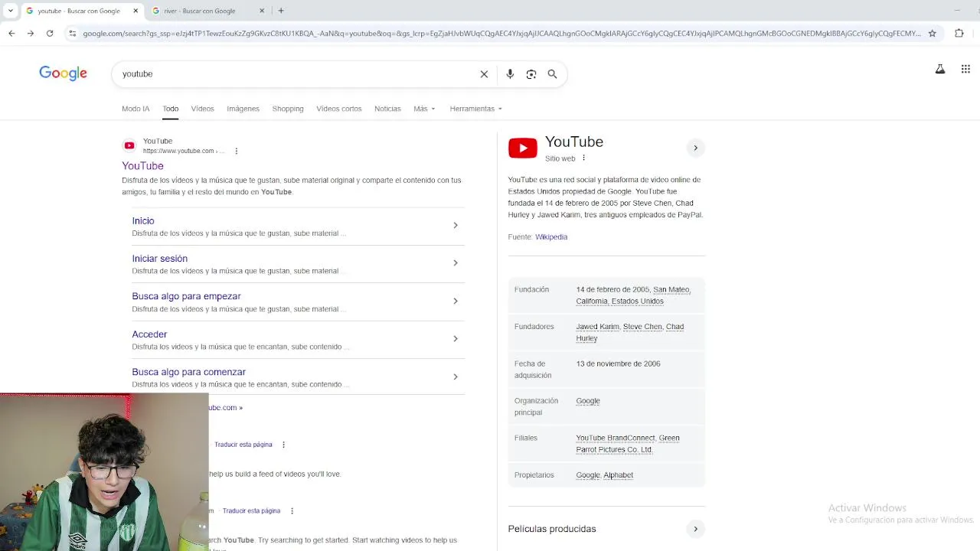Click the magnifying glass search button
Screen dimensions: 980x551
(x=552, y=74)
